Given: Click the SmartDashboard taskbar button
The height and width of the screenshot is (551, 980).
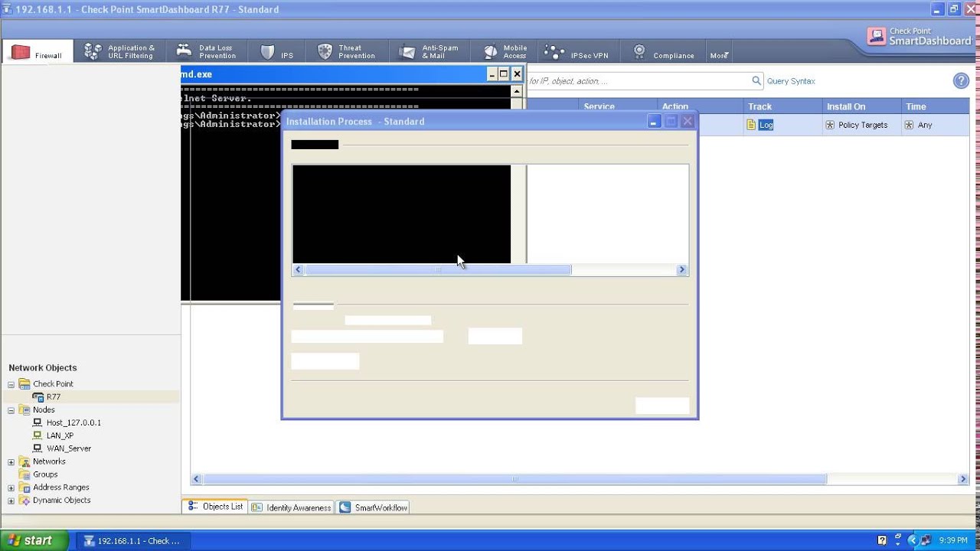Looking at the screenshot, I should click(x=132, y=540).
